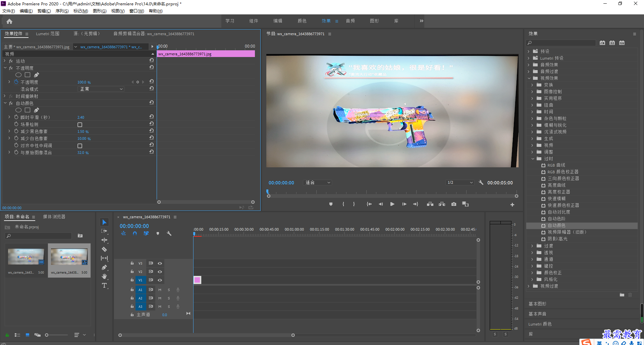Screen dimensions: 644x345
Task: Switch to the Lumetri 范围 tab
Action: [48, 34]
